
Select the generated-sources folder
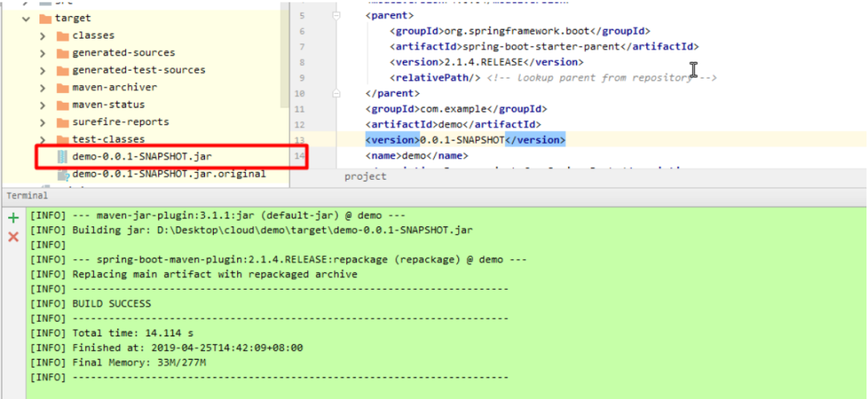coord(124,54)
